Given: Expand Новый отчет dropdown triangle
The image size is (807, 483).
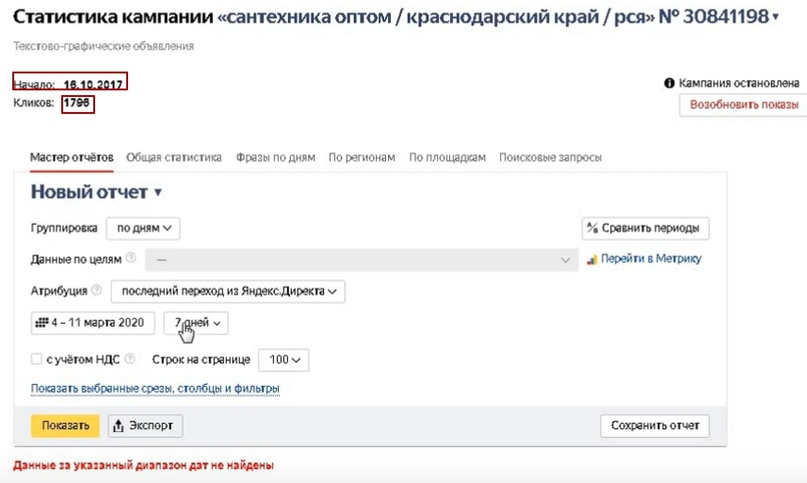Looking at the screenshot, I should coord(158,193).
